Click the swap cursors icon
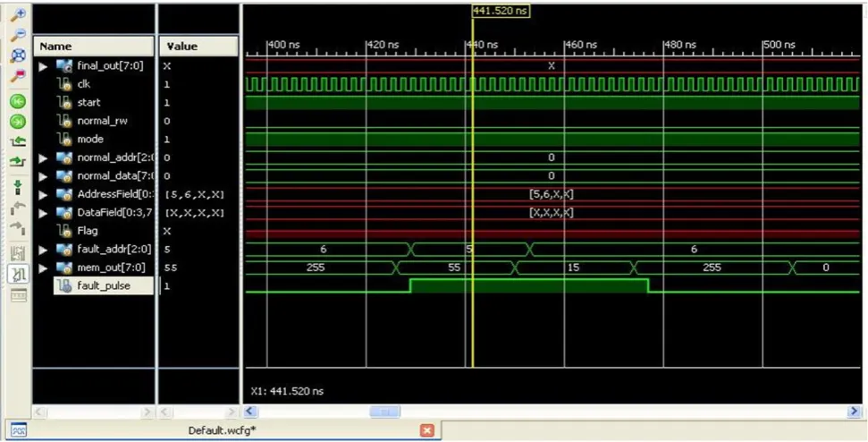This screenshot has height=442, width=868. point(19,254)
